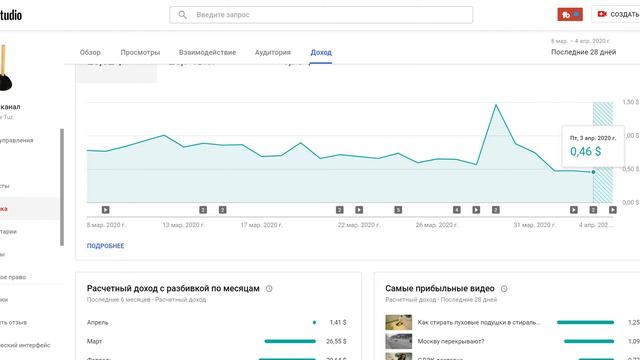Click the Март revenue bar
The width and height of the screenshot is (640, 360).
pos(290,341)
